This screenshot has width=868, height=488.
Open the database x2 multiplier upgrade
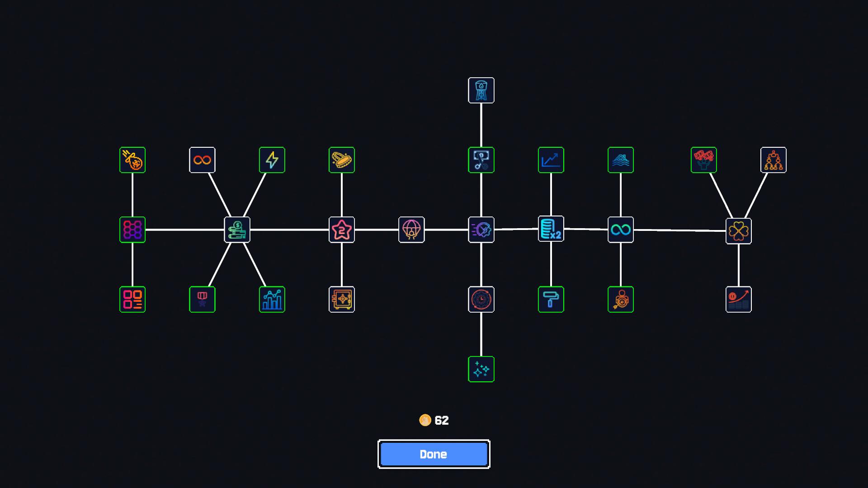click(x=551, y=230)
